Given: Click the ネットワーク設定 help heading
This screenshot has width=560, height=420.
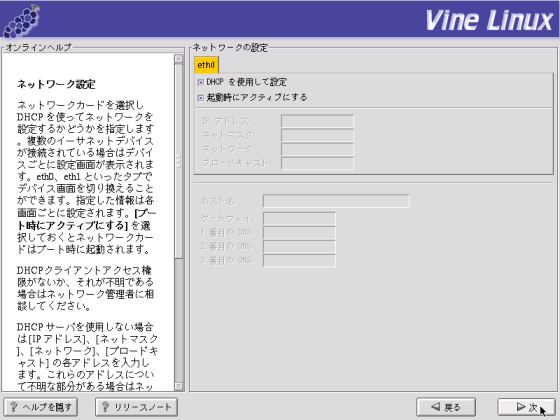Looking at the screenshot, I should [56, 84].
